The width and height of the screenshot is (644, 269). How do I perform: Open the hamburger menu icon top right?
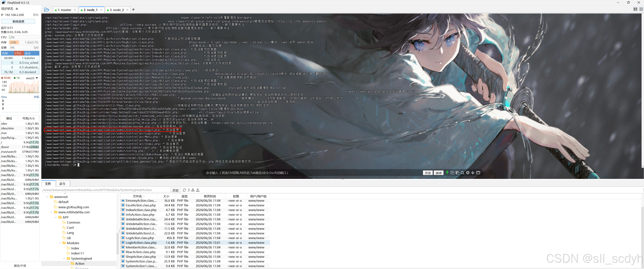click(641, 9)
